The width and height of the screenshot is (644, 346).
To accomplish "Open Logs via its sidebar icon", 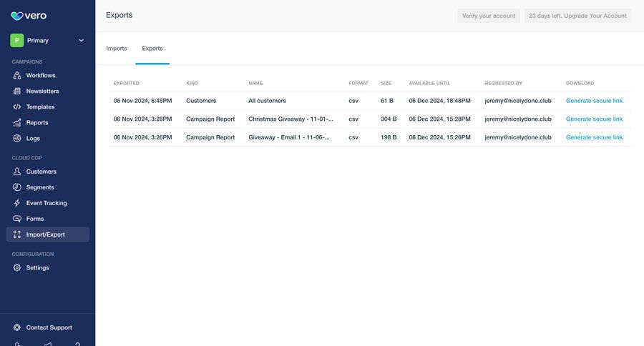I will pyautogui.click(x=17, y=138).
